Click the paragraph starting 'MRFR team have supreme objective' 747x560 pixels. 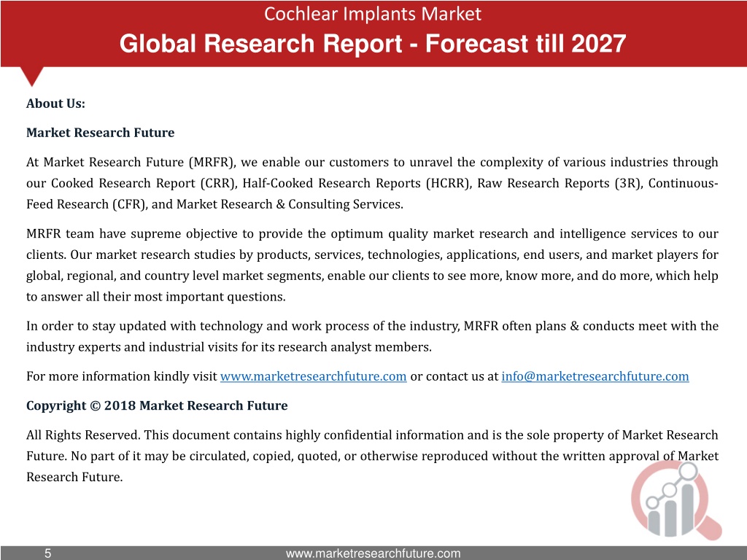(x=372, y=265)
